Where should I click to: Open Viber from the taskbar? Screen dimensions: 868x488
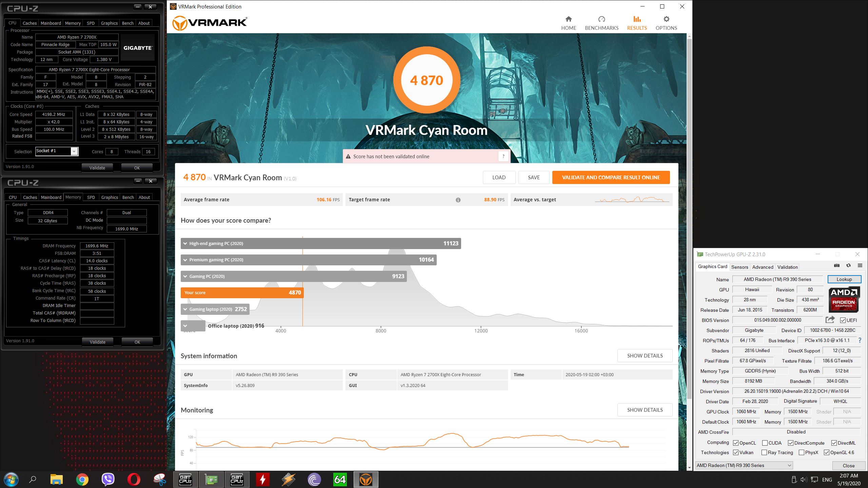108,480
